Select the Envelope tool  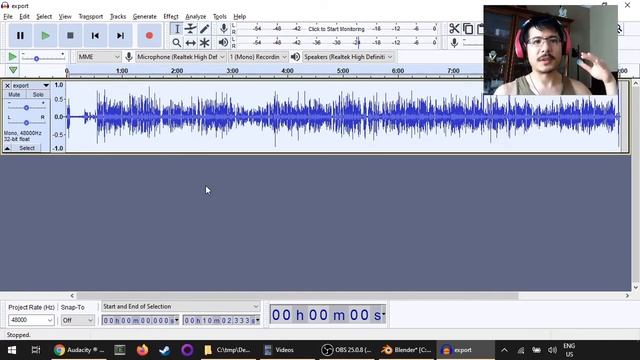[x=191, y=29]
